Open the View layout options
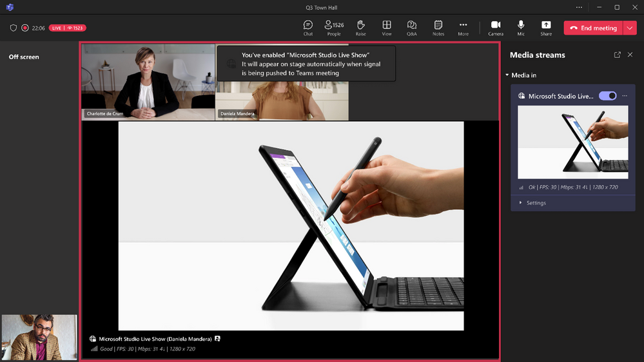 (387, 28)
